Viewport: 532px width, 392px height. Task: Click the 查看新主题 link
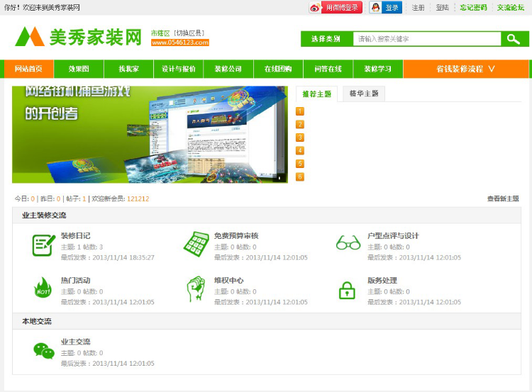tap(503, 198)
